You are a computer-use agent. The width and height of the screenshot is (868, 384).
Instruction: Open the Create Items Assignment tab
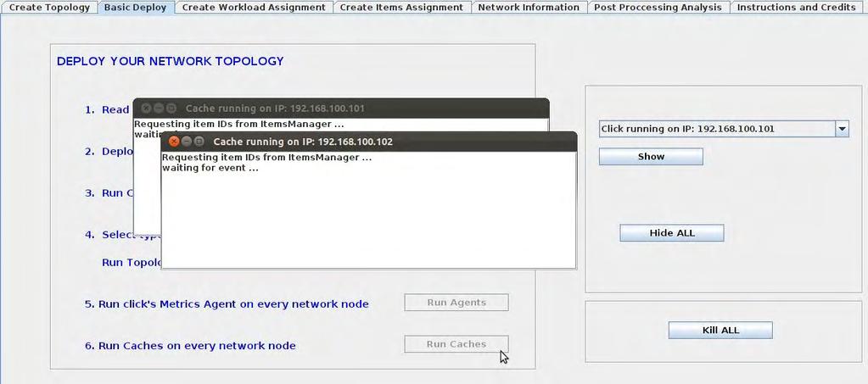[401, 7]
